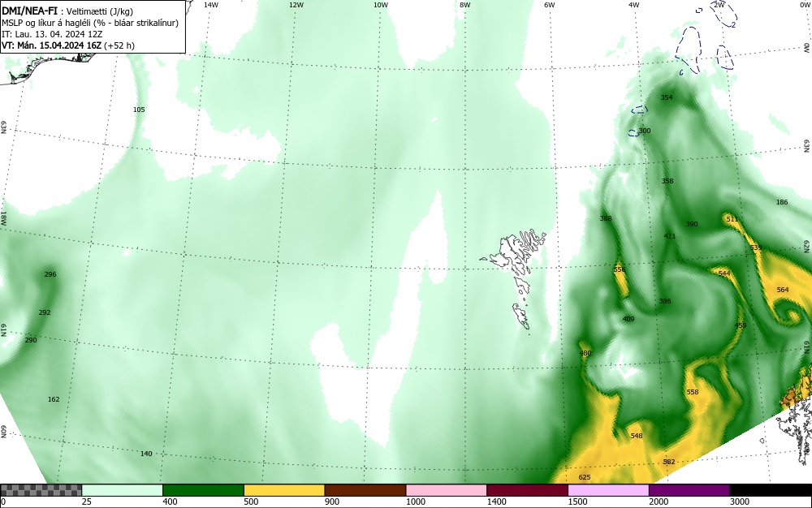Click the legend scale label '400'
Viewport: 812px width, 508px height.
(170, 502)
